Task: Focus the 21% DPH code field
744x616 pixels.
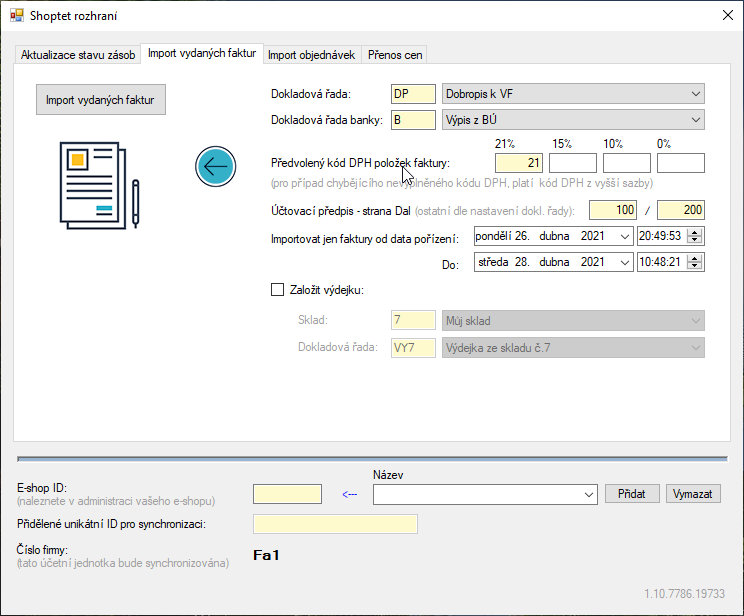Action: (x=519, y=163)
